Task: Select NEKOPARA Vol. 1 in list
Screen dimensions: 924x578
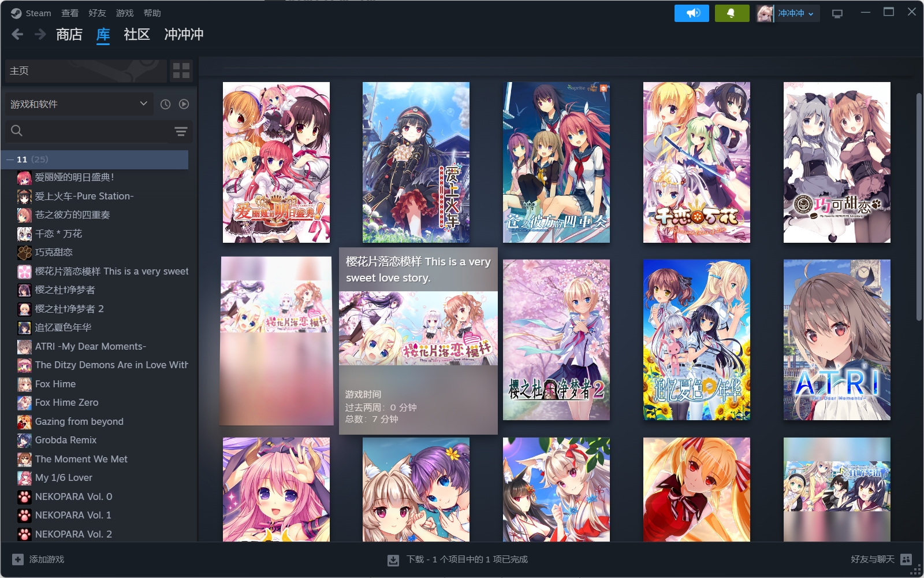Action: pos(73,515)
